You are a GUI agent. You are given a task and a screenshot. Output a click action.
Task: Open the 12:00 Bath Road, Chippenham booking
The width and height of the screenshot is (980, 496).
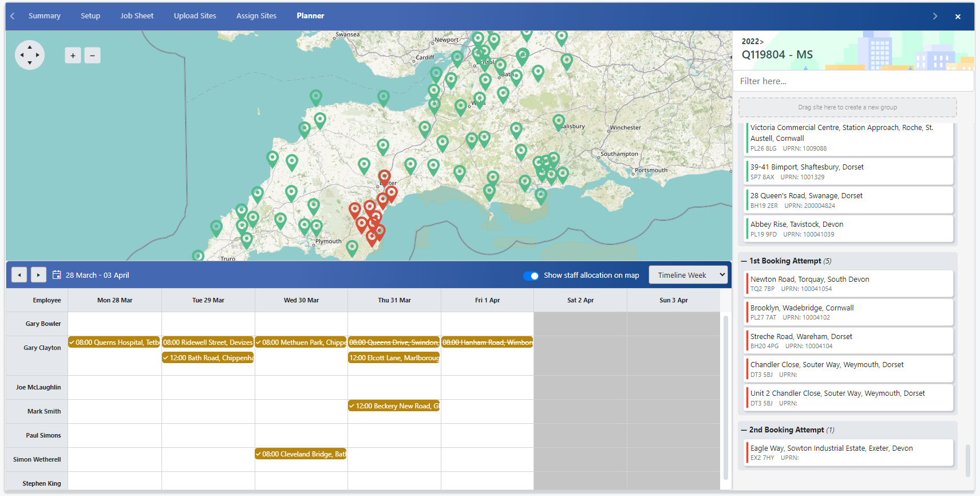[x=208, y=358]
